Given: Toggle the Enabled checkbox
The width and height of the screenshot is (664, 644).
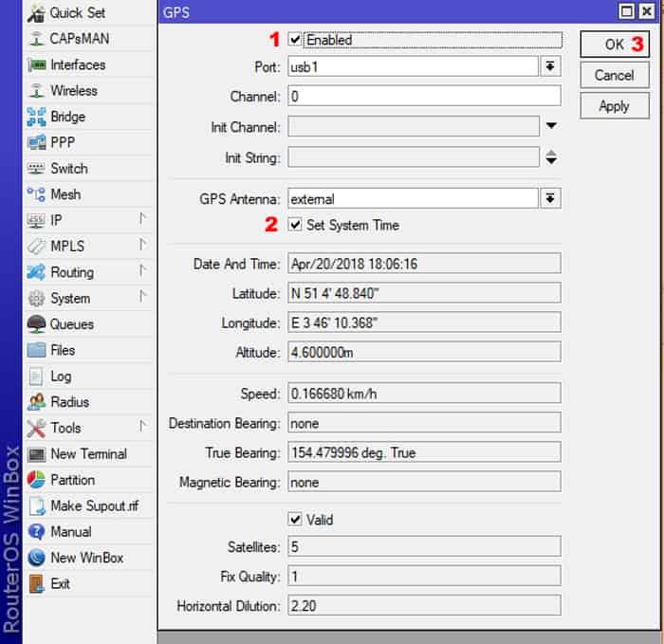Looking at the screenshot, I should tap(295, 40).
